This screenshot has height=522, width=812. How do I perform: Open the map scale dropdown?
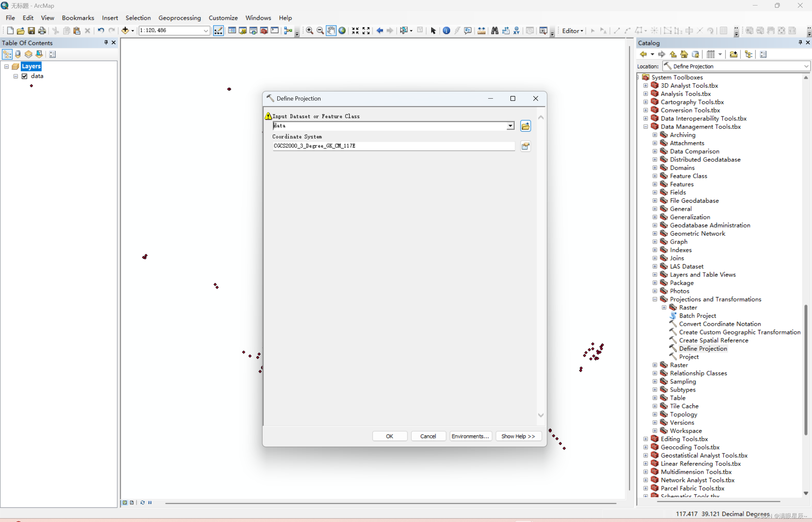tap(206, 31)
